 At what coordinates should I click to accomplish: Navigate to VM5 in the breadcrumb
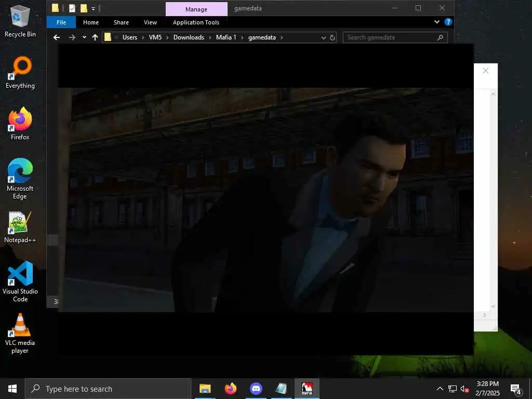tap(155, 37)
